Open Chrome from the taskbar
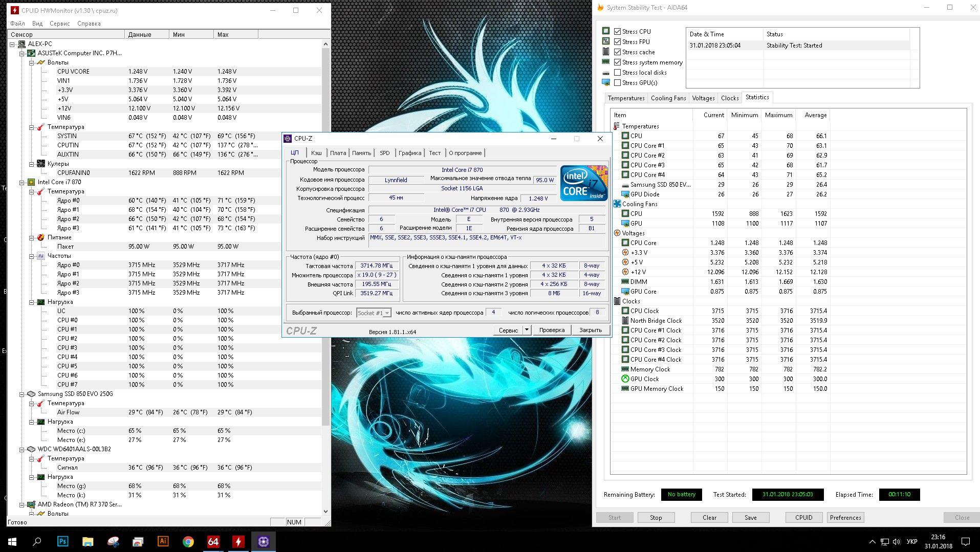Image resolution: width=980 pixels, height=552 pixels. point(188,541)
